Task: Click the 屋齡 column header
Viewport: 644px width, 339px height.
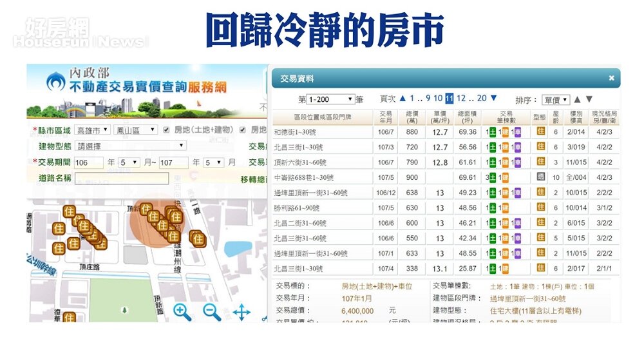Action: (556, 117)
